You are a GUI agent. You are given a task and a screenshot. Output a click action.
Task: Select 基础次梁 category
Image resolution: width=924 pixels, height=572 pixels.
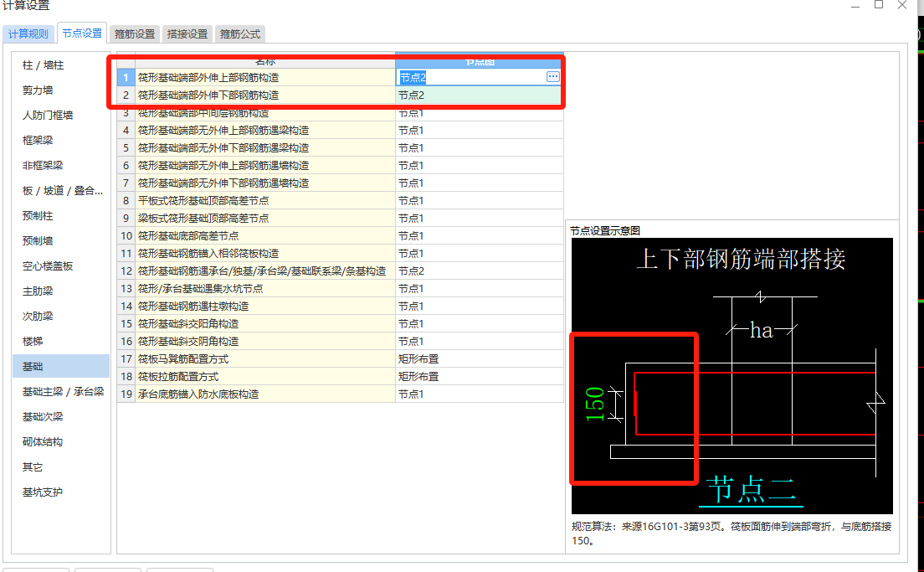43,417
